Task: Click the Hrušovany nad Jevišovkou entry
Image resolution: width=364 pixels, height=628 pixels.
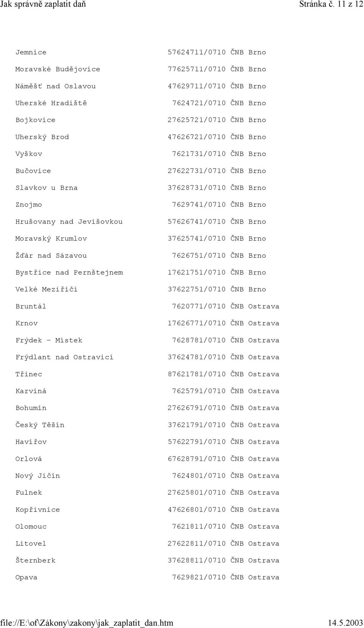Action: point(69,221)
